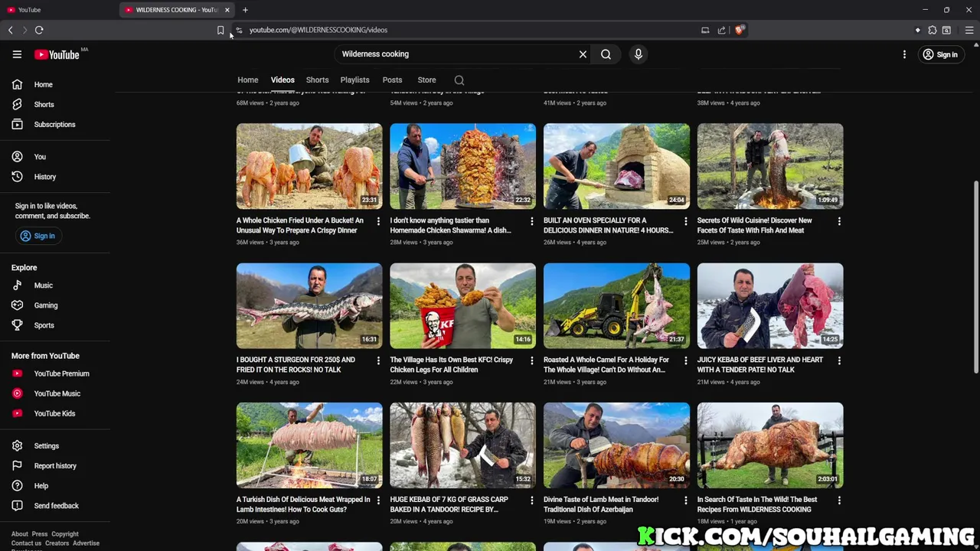Open the Brave shields icon

(x=739, y=30)
